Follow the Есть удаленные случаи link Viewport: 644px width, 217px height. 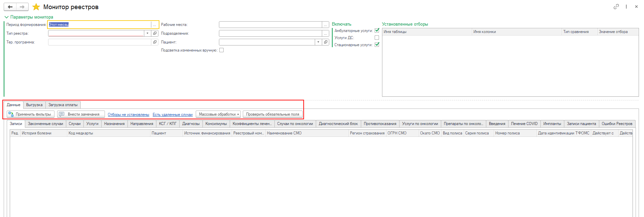click(x=173, y=115)
